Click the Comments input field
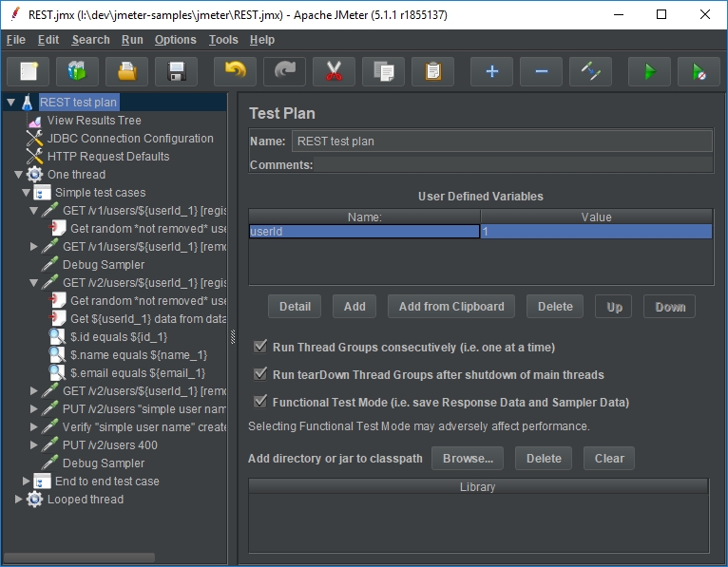 [x=513, y=164]
